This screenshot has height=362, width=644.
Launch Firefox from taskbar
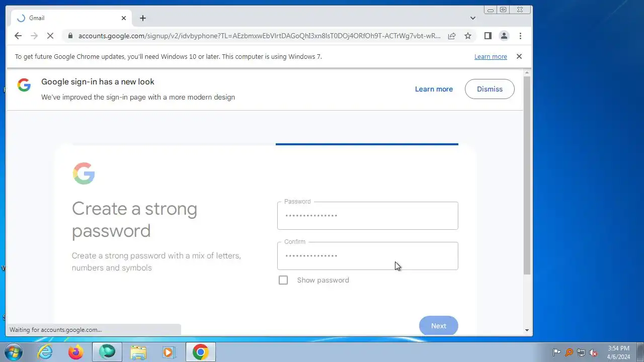click(76, 352)
